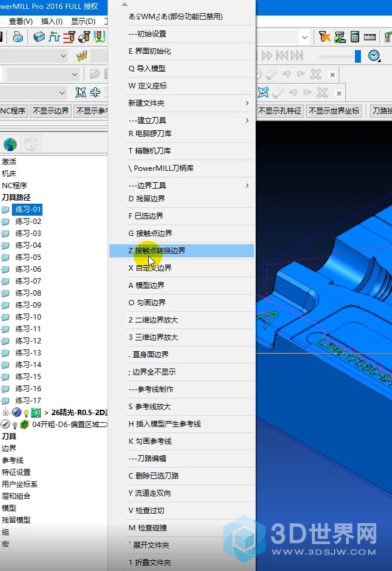The width and height of the screenshot is (392, 571).
Task: Click NC程序 toolbar button
Action: pyautogui.click(x=13, y=110)
